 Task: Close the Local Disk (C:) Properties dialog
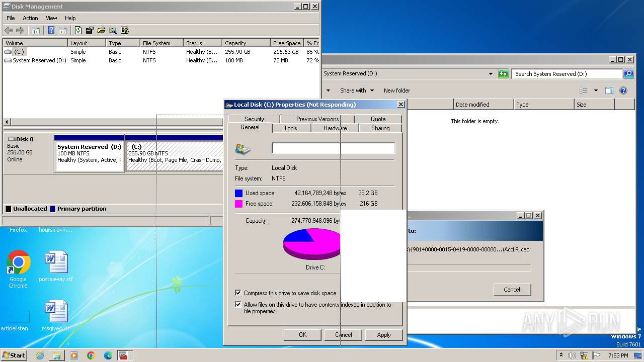[x=400, y=105]
